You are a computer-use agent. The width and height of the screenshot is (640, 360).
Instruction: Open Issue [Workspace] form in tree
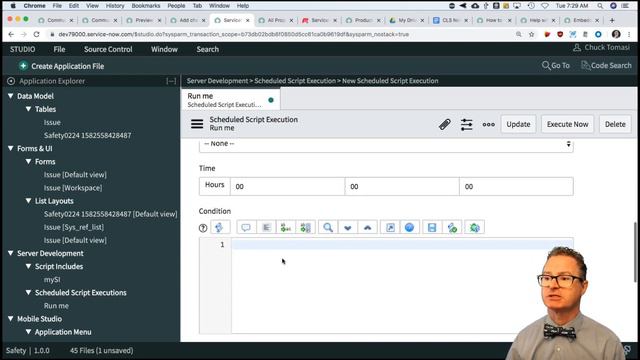(73, 188)
